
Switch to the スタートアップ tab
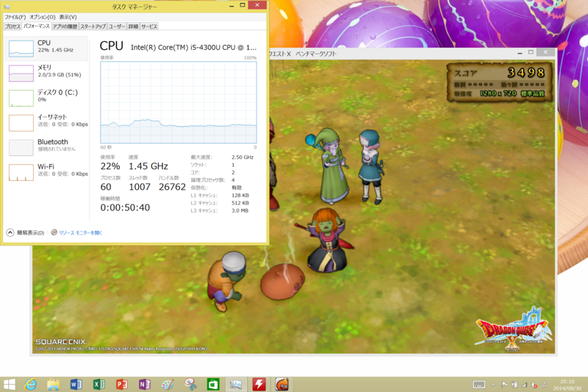[93, 26]
